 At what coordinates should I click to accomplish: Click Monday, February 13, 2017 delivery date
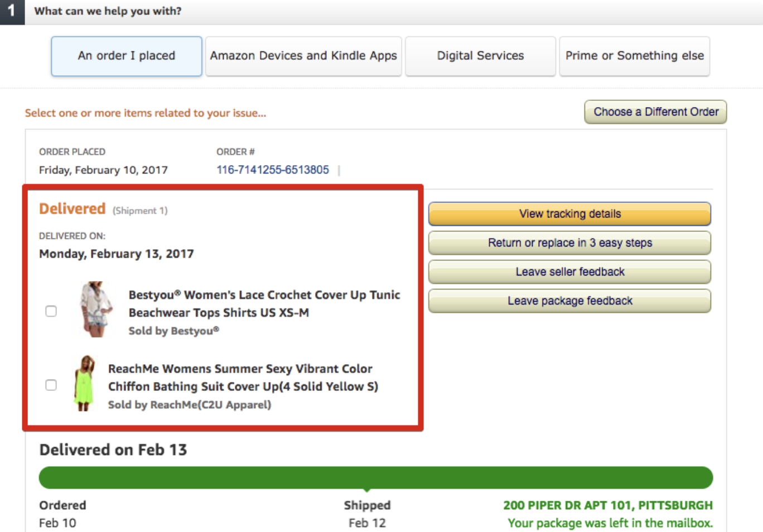[x=117, y=254]
